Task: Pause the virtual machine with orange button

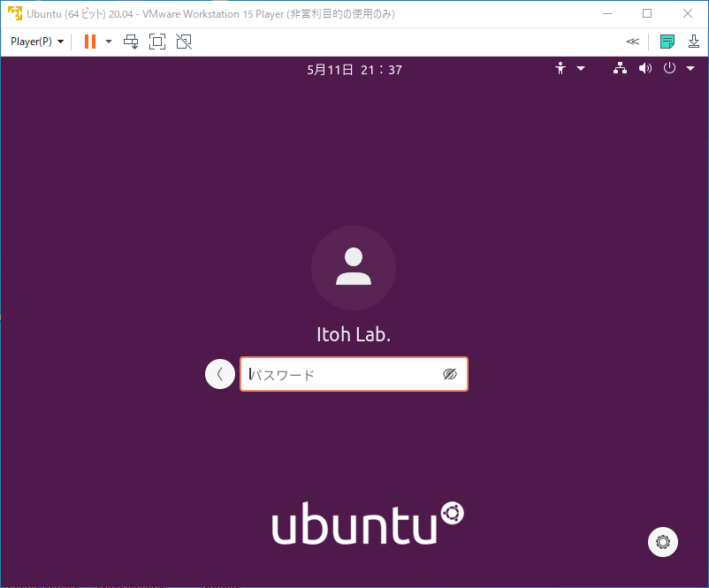Action: [89, 42]
